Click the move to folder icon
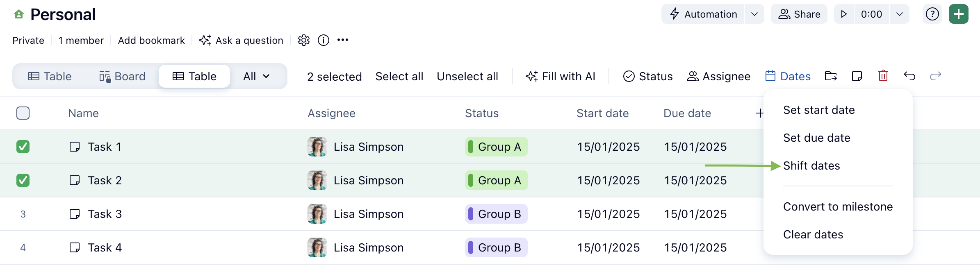The image size is (980, 272). click(831, 76)
